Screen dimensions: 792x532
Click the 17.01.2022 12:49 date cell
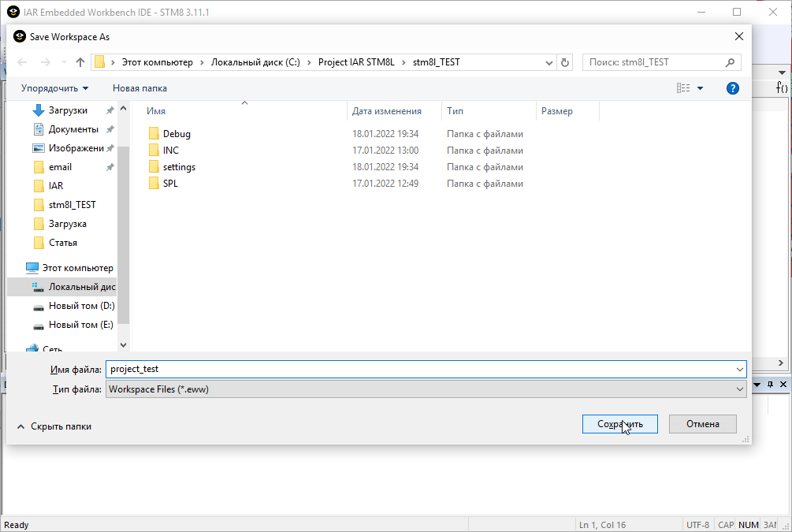pyautogui.click(x=385, y=184)
